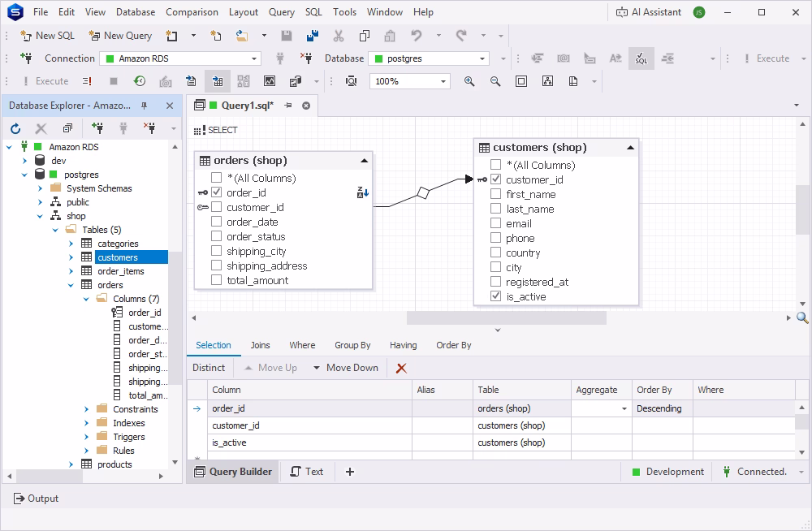This screenshot has width=812, height=531.
Task: Click the New Query button
Action: coord(120,36)
